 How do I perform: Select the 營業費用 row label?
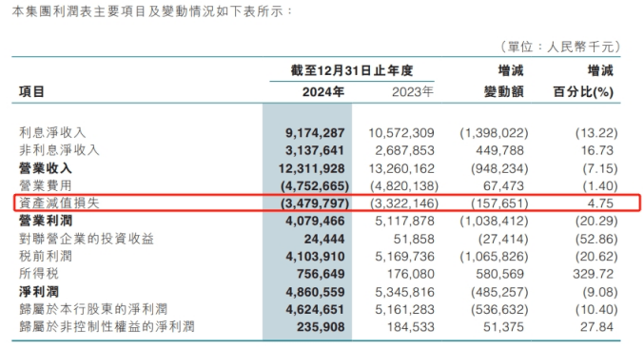[45, 185]
